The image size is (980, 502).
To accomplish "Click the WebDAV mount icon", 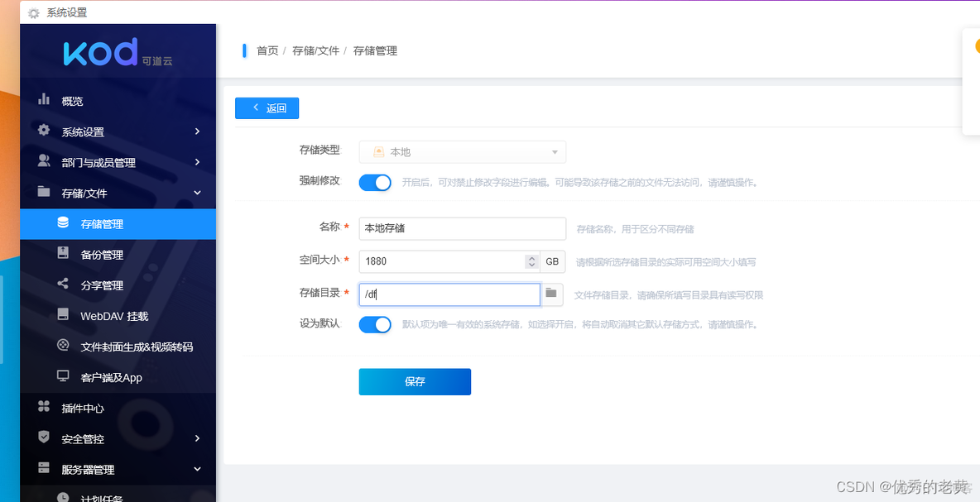I will [x=63, y=315].
